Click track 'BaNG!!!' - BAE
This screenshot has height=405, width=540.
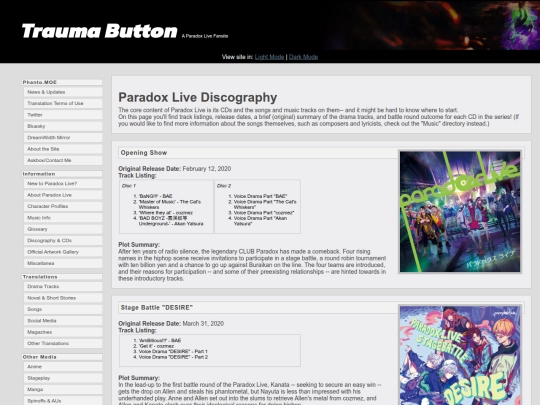tap(155, 196)
